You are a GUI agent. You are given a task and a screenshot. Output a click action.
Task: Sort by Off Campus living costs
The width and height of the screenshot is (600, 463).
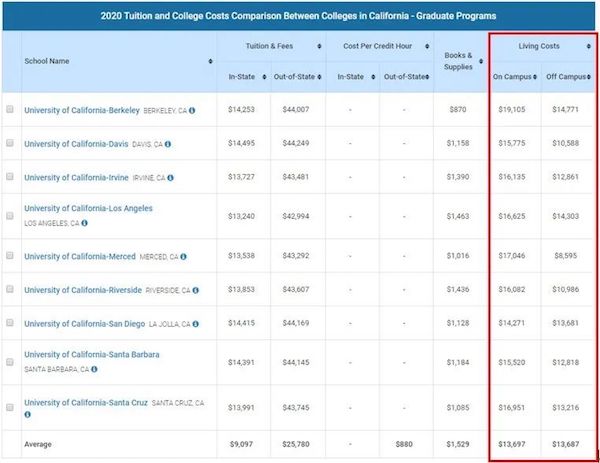589,77
